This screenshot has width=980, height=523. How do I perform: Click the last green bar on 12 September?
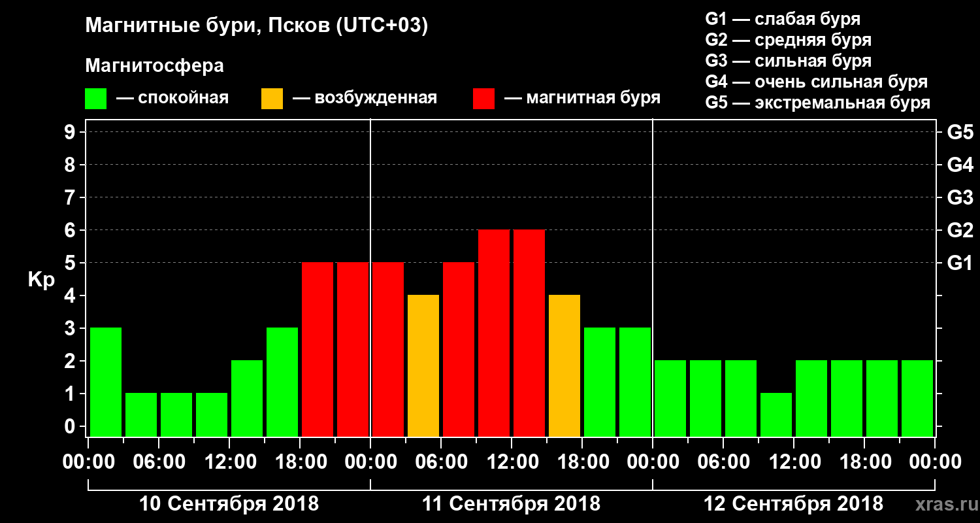917,398
